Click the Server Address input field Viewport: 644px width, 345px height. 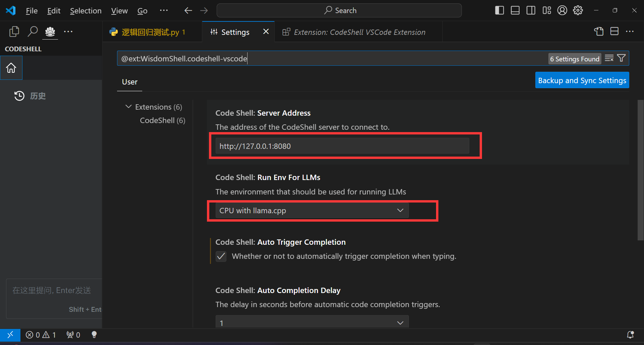(x=342, y=146)
